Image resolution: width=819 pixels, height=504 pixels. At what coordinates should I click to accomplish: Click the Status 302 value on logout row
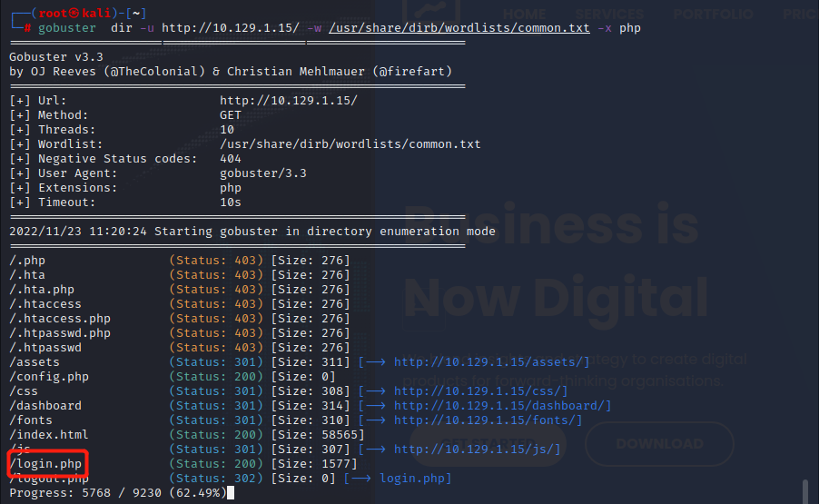[216, 479]
